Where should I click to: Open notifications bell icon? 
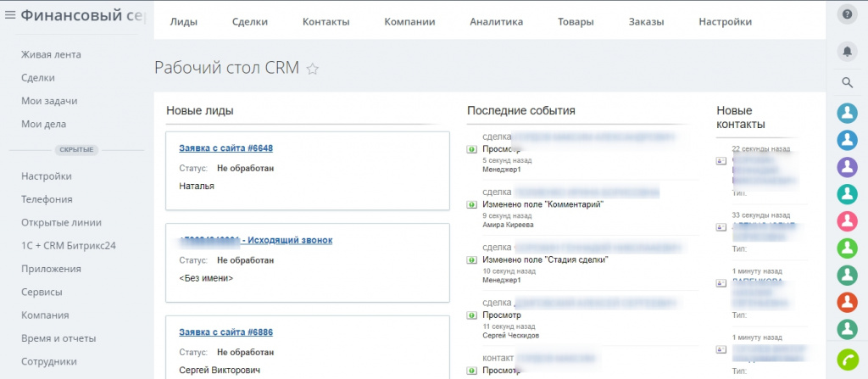click(847, 51)
